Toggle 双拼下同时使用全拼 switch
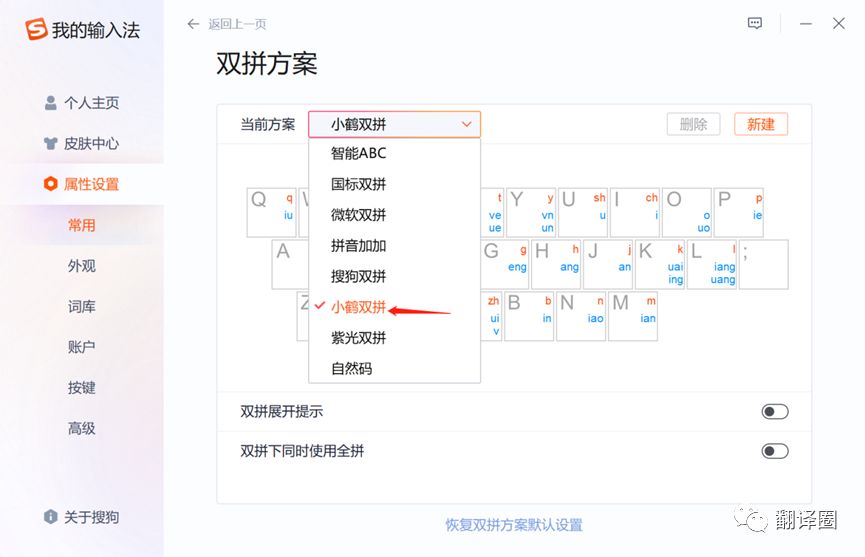The image size is (865, 557). (775, 451)
